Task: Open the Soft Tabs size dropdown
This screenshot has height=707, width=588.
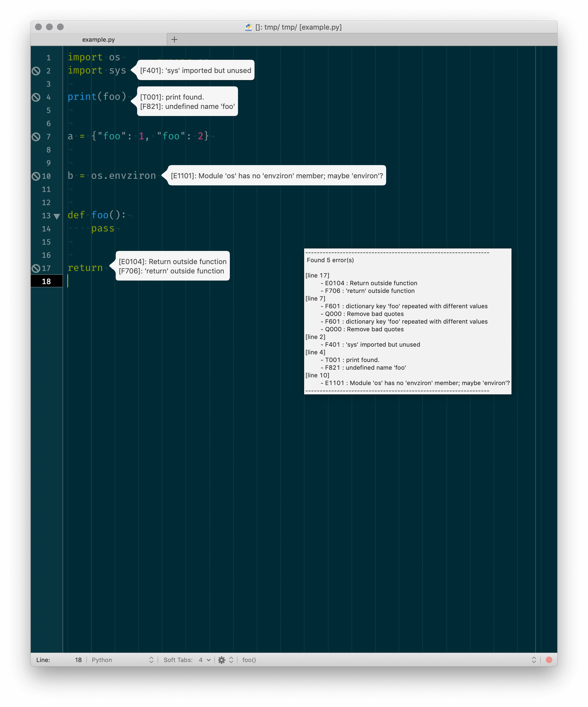Action: pos(204,660)
